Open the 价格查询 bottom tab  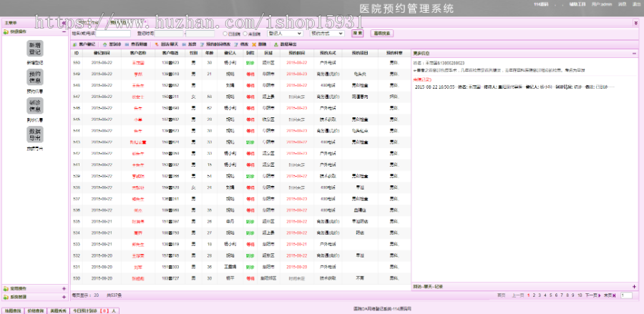point(36,310)
